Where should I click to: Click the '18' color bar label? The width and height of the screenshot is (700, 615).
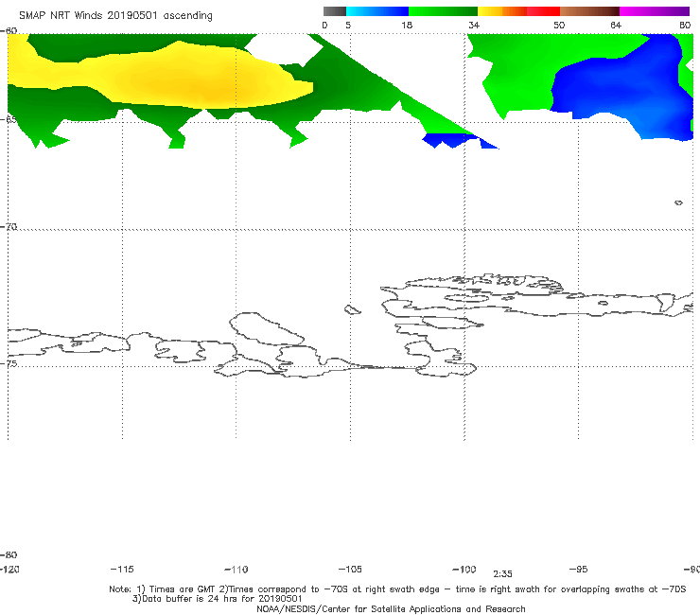(407, 25)
